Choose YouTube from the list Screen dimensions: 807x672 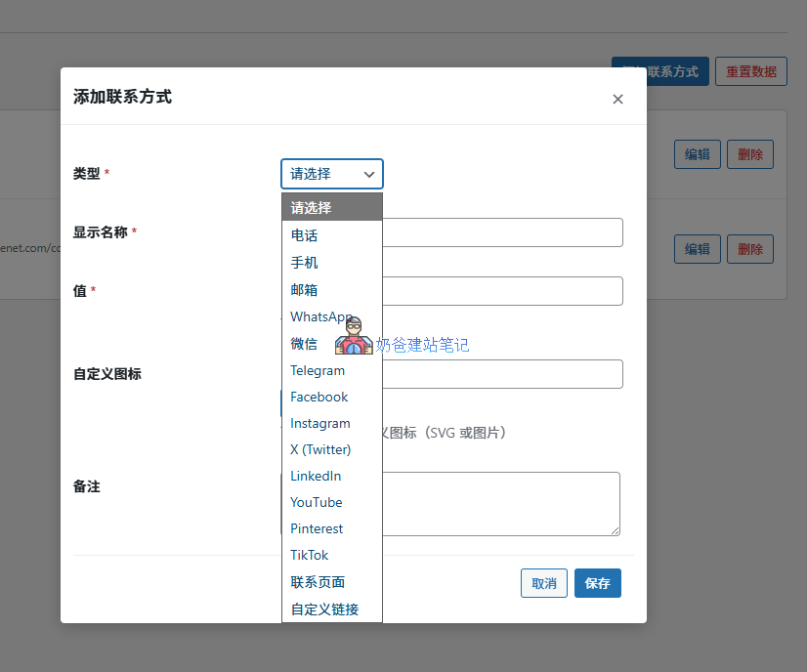point(316,502)
